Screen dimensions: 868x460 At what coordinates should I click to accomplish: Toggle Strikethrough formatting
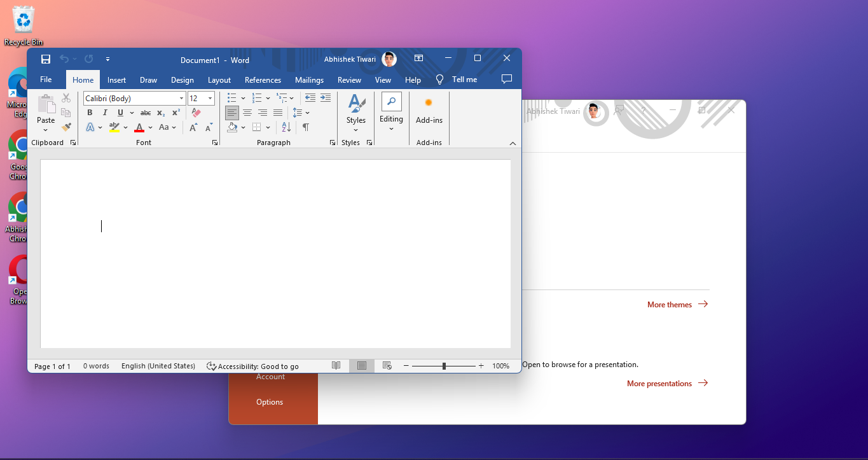146,113
